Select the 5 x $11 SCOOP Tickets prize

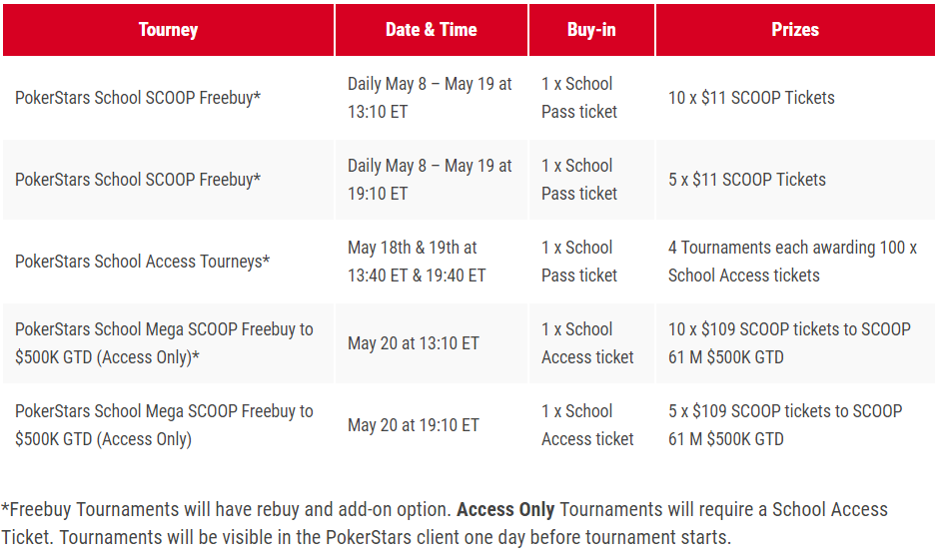tap(747, 180)
